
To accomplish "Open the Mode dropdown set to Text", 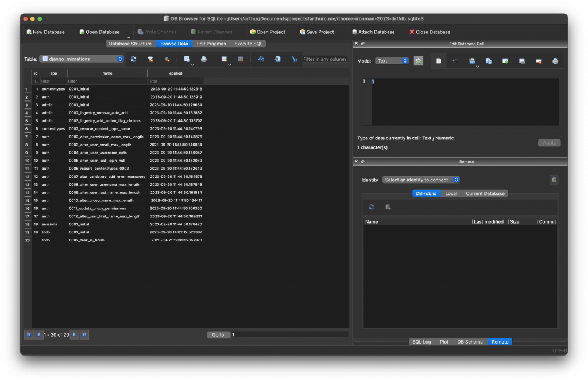I will click(x=392, y=61).
